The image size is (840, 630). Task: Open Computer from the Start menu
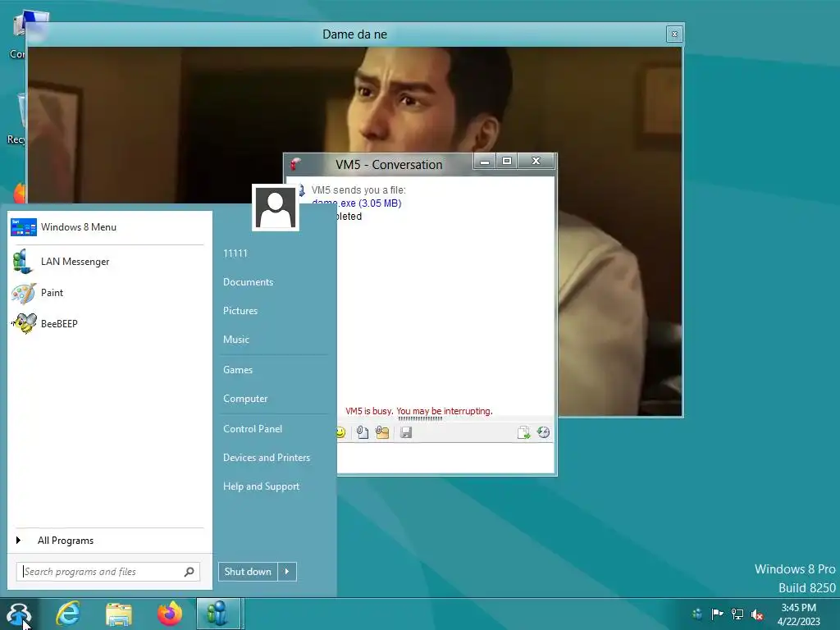(x=245, y=399)
